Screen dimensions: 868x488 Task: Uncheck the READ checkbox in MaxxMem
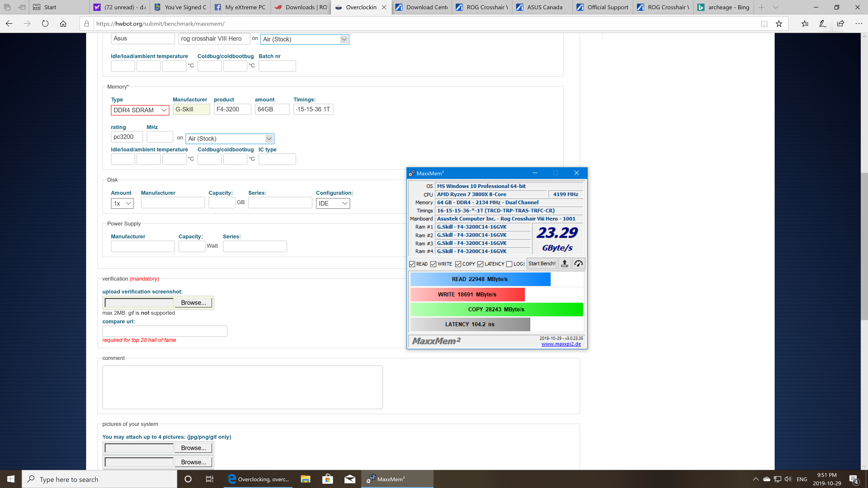pos(412,264)
